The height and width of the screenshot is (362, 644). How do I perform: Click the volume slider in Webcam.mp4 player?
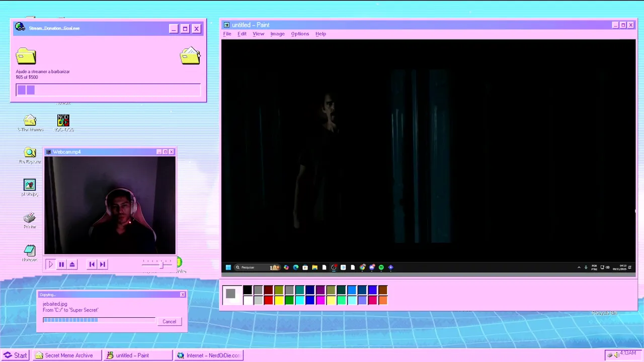157,264
